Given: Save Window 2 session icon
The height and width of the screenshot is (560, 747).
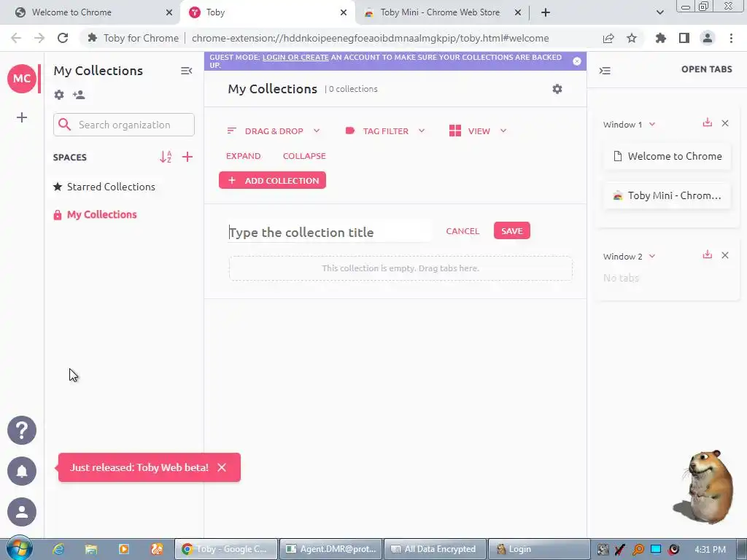Looking at the screenshot, I should [708, 254].
